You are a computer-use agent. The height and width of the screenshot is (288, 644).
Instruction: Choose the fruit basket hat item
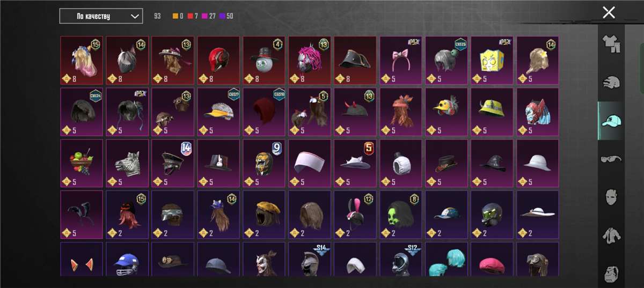click(82, 164)
